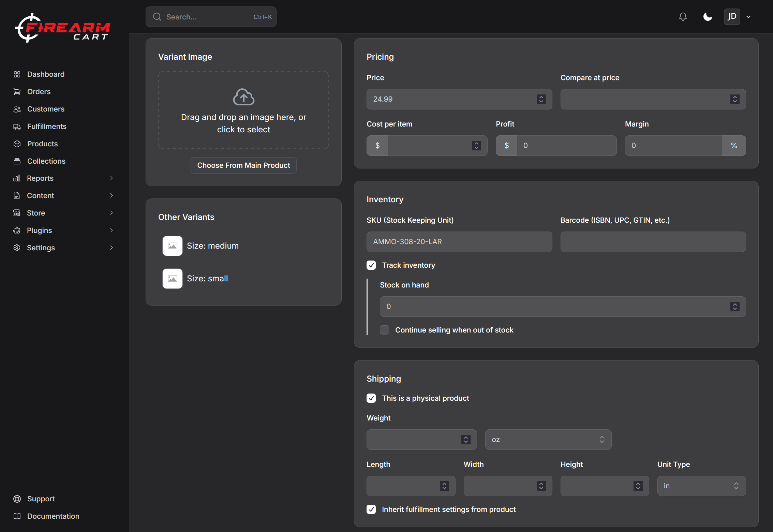Click the SKU field AMMO-308-20-LAR
The width and height of the screenshot is (773, 532).
(x=459, y=242)
